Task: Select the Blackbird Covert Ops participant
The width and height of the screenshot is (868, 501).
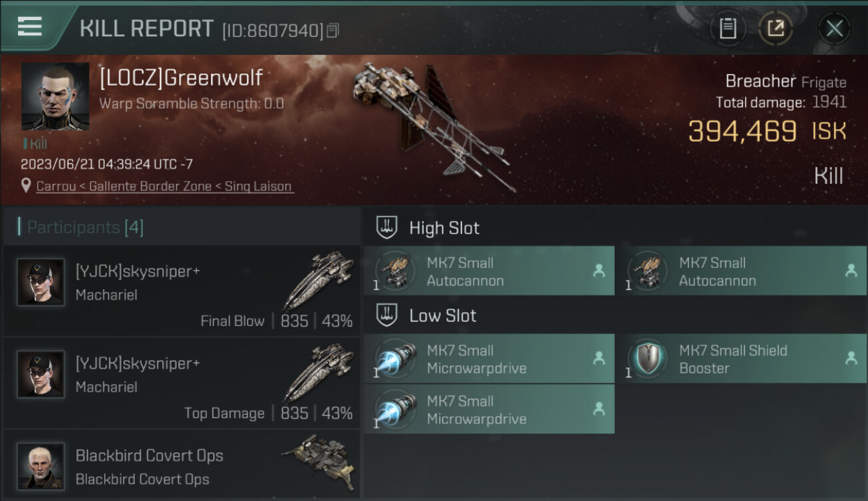Action: pyautogui.click(x=182, y=466)
